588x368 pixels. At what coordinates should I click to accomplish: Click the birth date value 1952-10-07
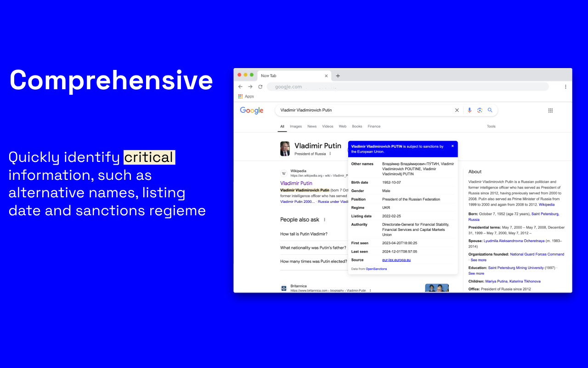click(391, 183)
